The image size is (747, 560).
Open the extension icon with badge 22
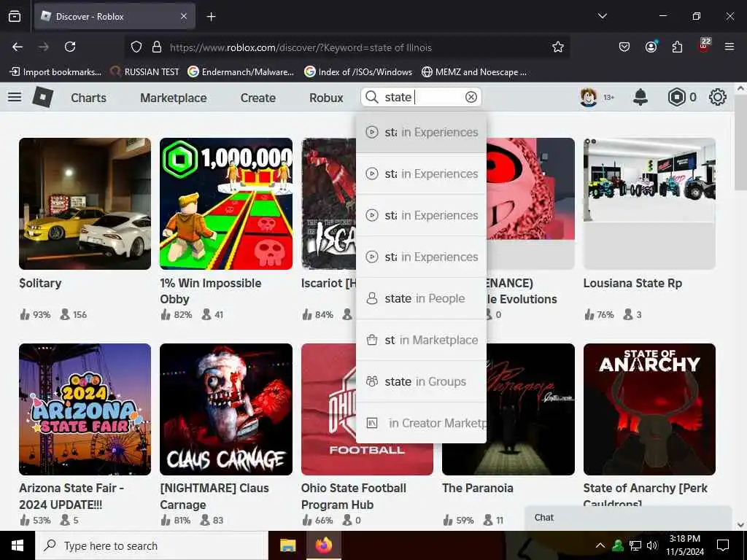click(x=704, y=45)
